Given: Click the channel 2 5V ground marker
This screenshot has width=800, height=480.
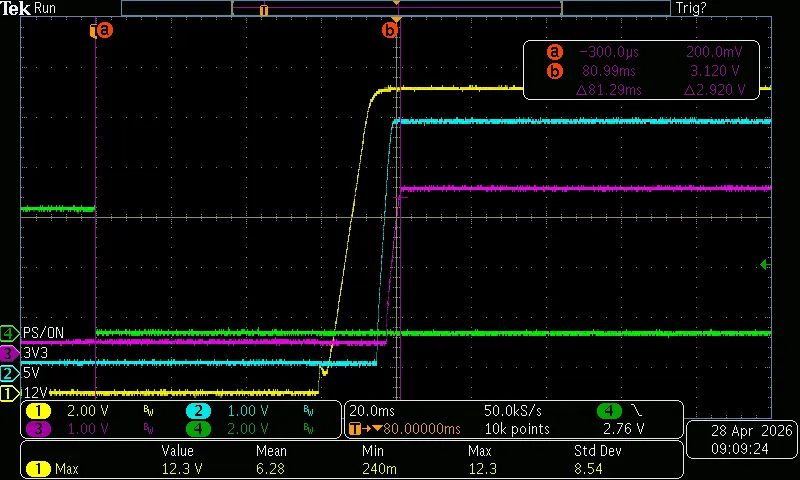Looking at the screenshot, I should pos(9,373).
